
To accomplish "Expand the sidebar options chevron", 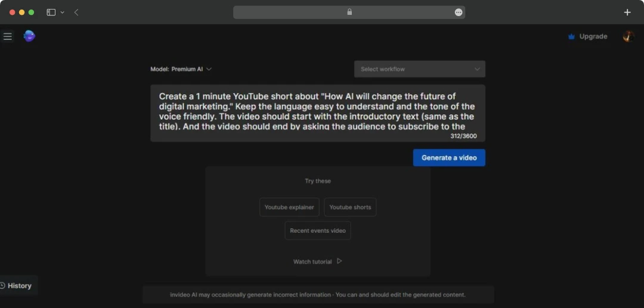I will [63, 13].
